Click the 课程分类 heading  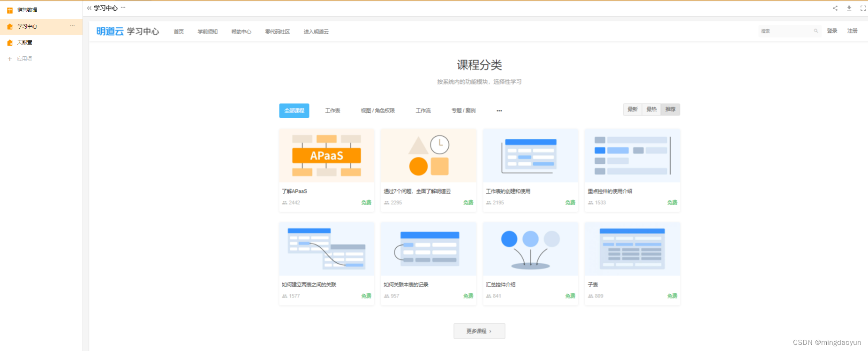479,65
